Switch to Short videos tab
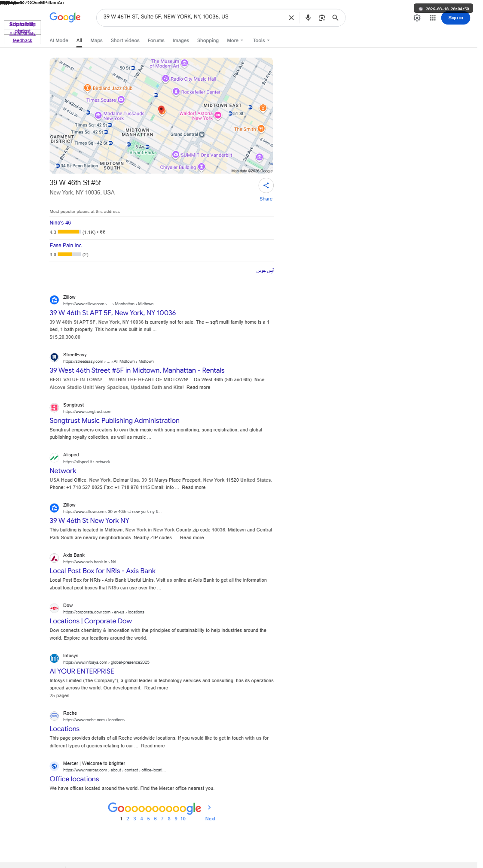Viewport: 483px width, 868px height. (x=125, y=40)
